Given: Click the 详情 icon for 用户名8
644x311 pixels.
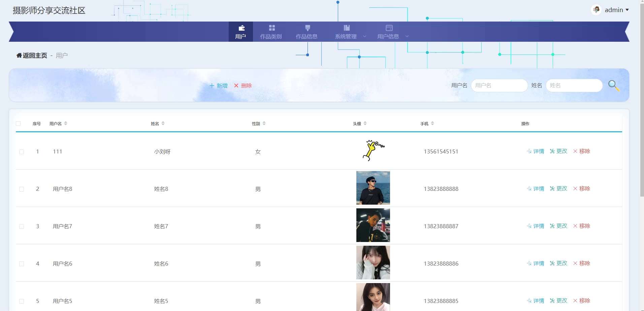Looking at the screenshot, I should pos(529,188).
